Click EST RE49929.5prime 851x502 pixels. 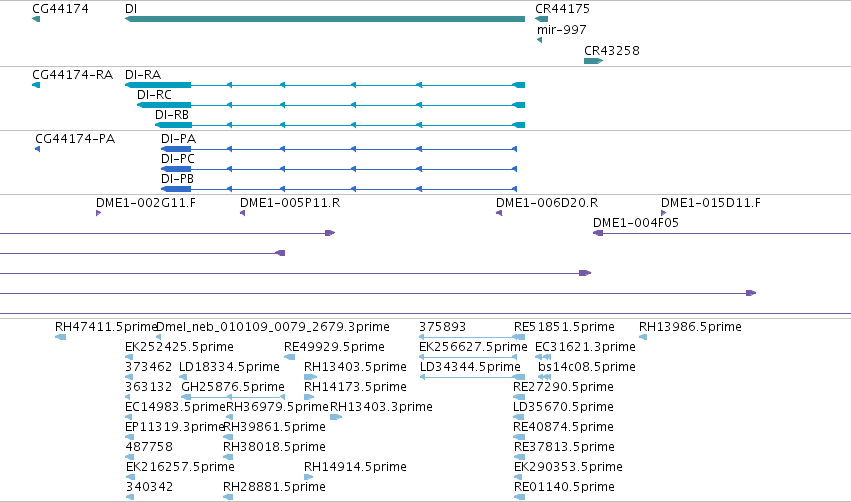coord(334,347)
